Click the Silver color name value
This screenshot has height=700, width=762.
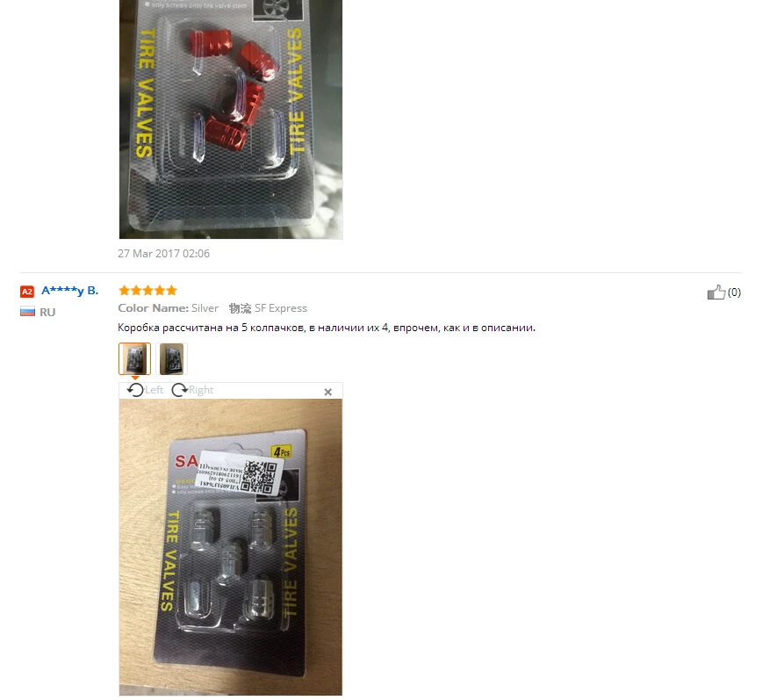[205, 308]
